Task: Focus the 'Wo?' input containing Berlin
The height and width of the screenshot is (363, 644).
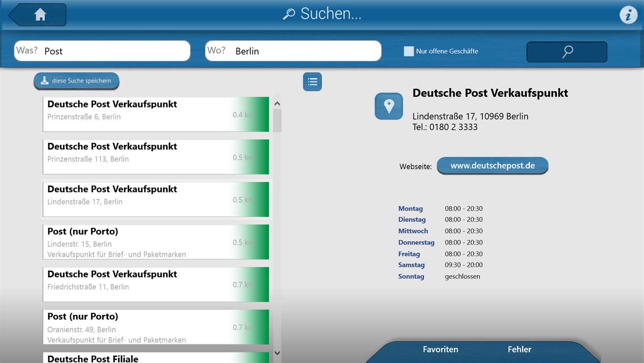Action: pos(293,51)
